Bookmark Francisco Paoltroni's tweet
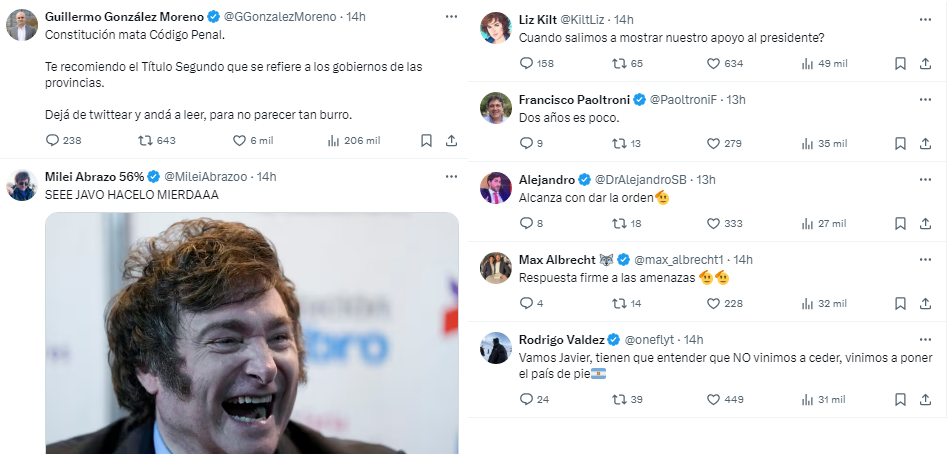The width and height of the screenshot is (947, 454). (x=899, y=143)
